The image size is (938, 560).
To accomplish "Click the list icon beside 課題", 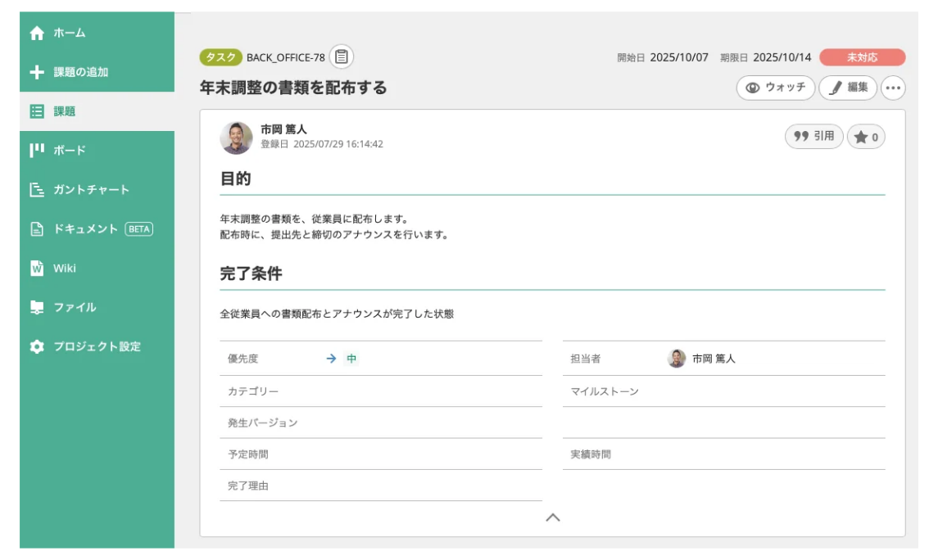I will 37,111.
